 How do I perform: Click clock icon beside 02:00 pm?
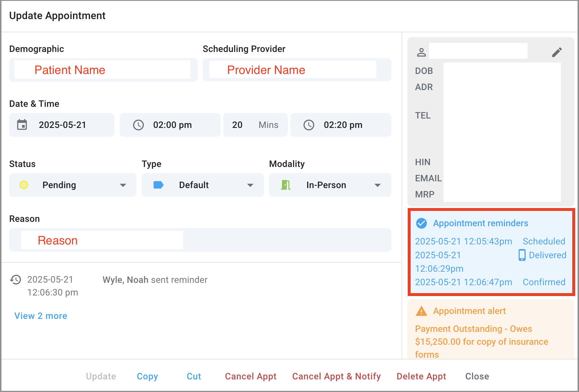138,125
